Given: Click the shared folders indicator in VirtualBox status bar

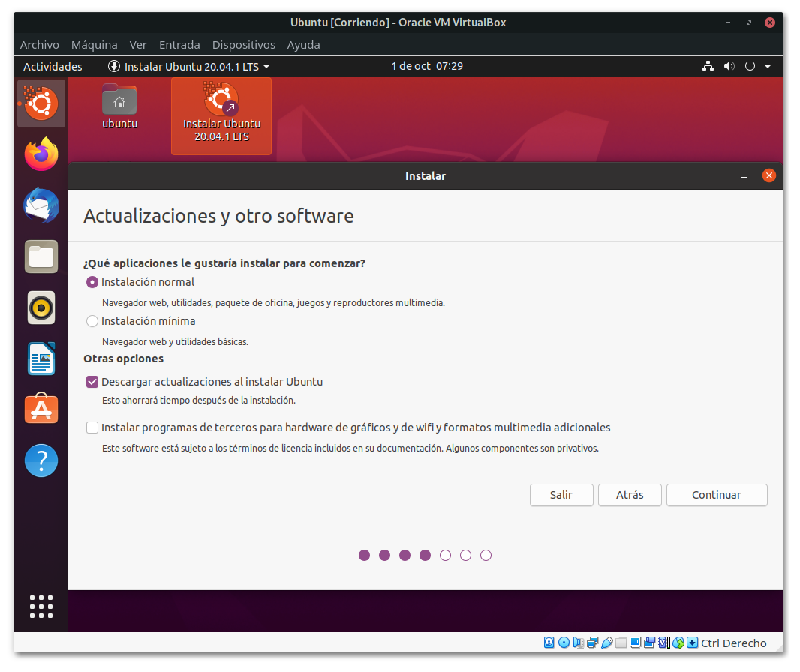Looking at the screenshot, I should [x=621, y=643].
